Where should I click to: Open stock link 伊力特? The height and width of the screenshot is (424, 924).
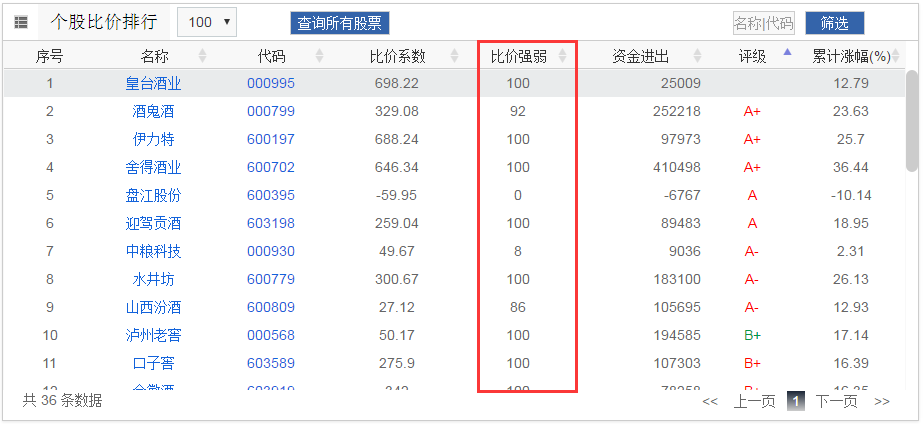pyautogui.click(x=153, y=140)
